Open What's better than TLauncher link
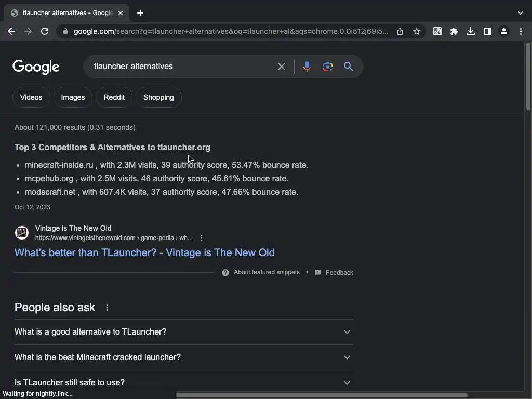Viewport: 532px width, 399px height. point(144,252)
